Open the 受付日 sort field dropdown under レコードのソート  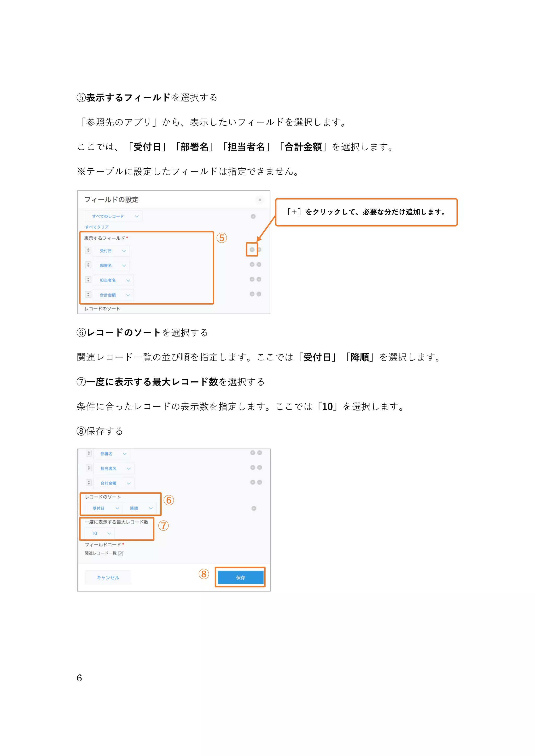tap(104, 509)
